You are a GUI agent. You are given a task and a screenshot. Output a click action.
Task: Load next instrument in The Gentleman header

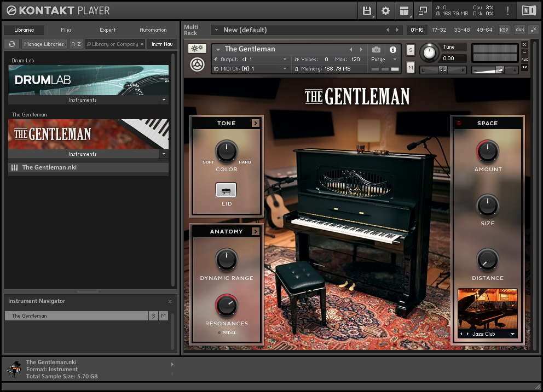(361, 49)
